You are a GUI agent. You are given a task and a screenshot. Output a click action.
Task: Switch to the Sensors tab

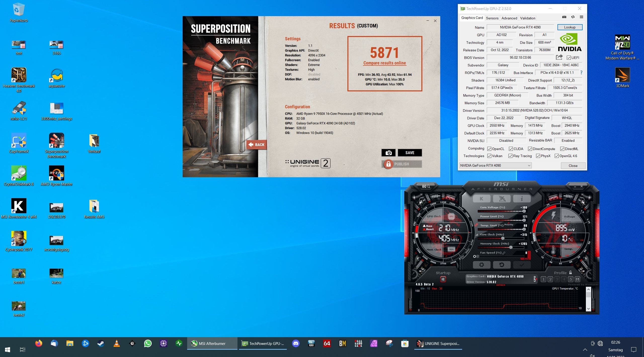[492, 18]
